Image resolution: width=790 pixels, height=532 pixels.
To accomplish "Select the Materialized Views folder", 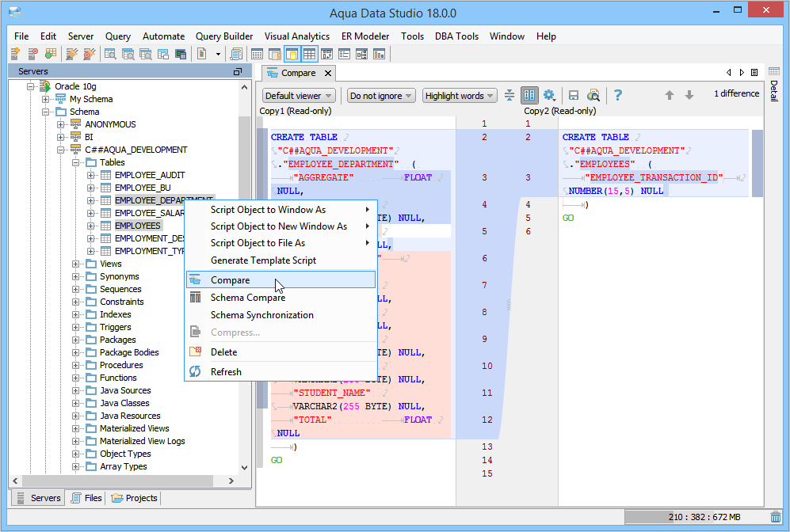I will [134, 428].
